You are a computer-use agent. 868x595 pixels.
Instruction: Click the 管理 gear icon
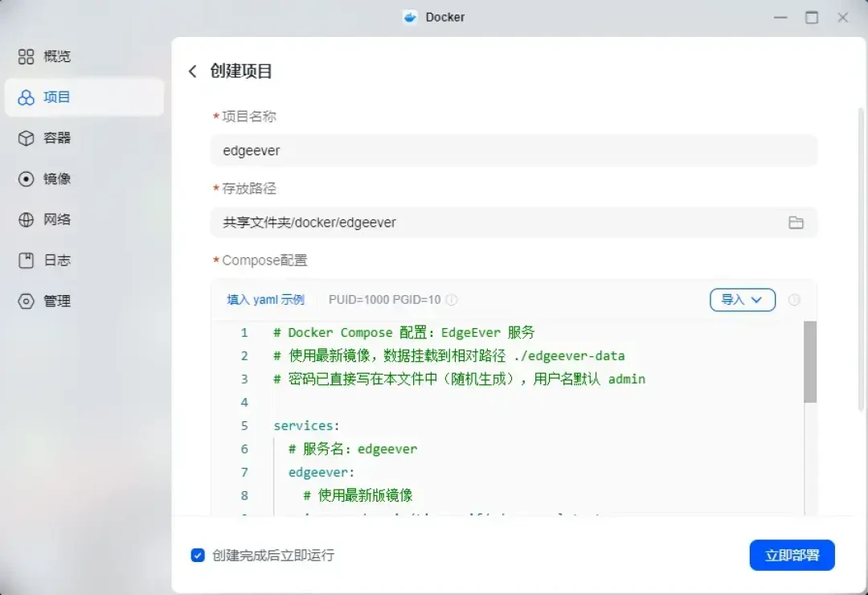[x=26, y=301]
